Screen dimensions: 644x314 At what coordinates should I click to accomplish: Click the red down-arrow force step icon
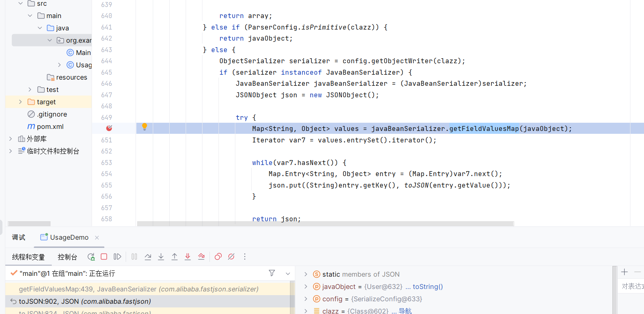(188, 257)
